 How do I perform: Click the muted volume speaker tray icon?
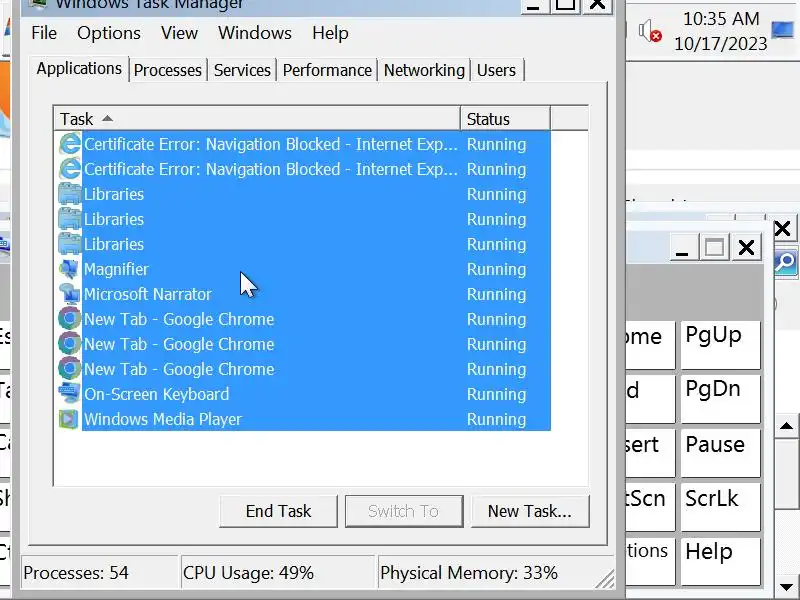[649, 31]
